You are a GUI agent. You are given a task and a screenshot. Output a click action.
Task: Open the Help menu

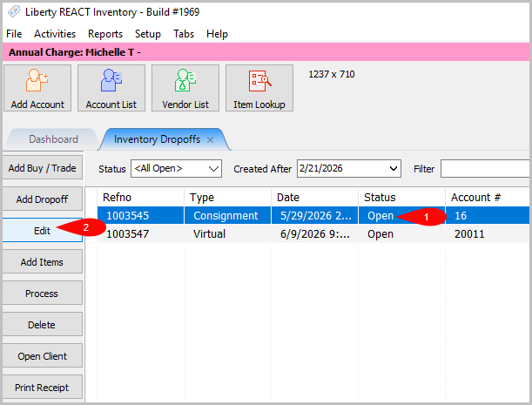point(217,34)
